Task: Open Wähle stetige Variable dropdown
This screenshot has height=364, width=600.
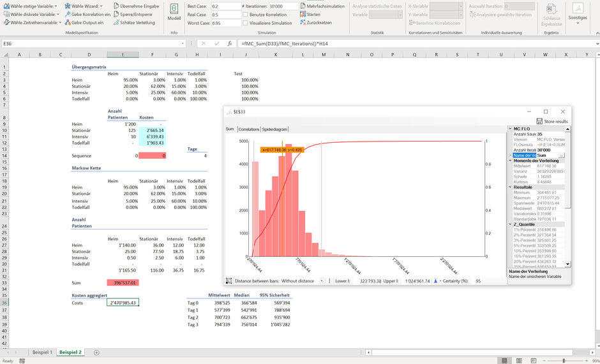Action: click(31, 6)
